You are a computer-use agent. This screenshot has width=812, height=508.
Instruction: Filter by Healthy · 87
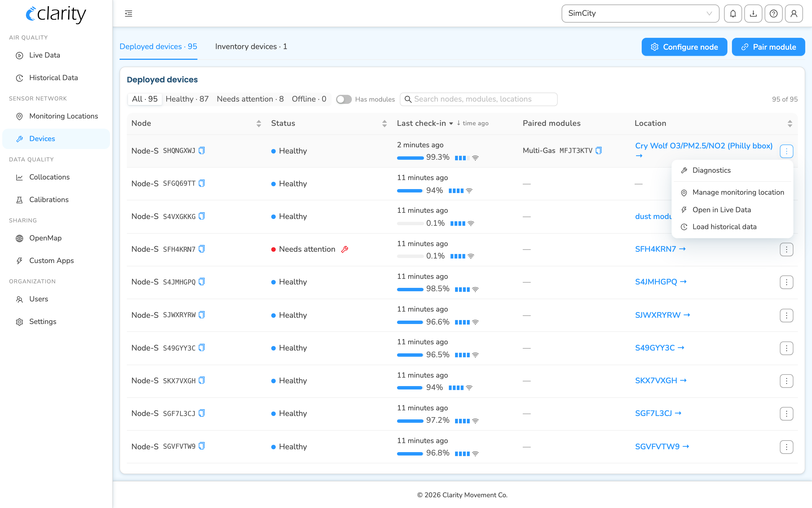tap(187, 99)
